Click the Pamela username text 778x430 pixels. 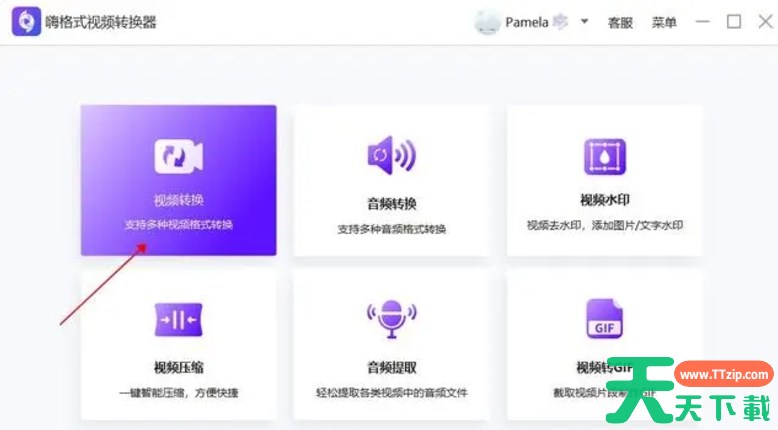pyautogui.click(x=526, y=22)
